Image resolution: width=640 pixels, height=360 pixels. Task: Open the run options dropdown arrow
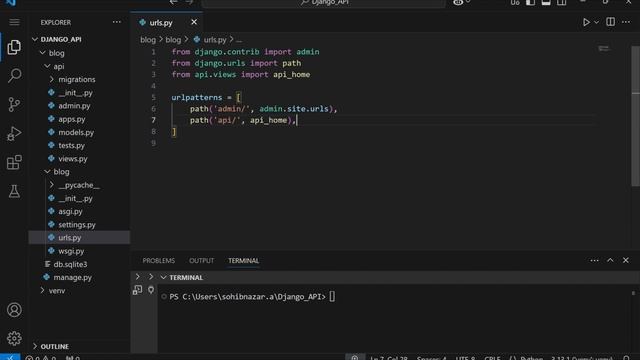(596, 22)
